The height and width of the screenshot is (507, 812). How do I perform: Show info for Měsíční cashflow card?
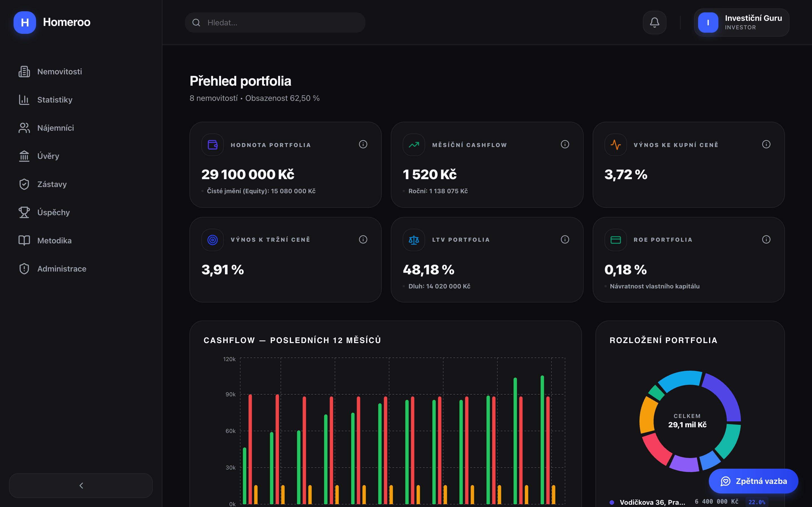tap(565, 144)
